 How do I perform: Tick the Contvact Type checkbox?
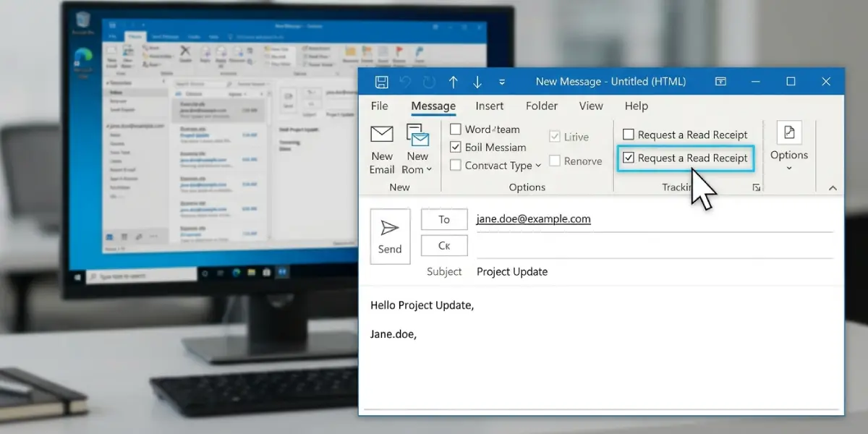456,165
